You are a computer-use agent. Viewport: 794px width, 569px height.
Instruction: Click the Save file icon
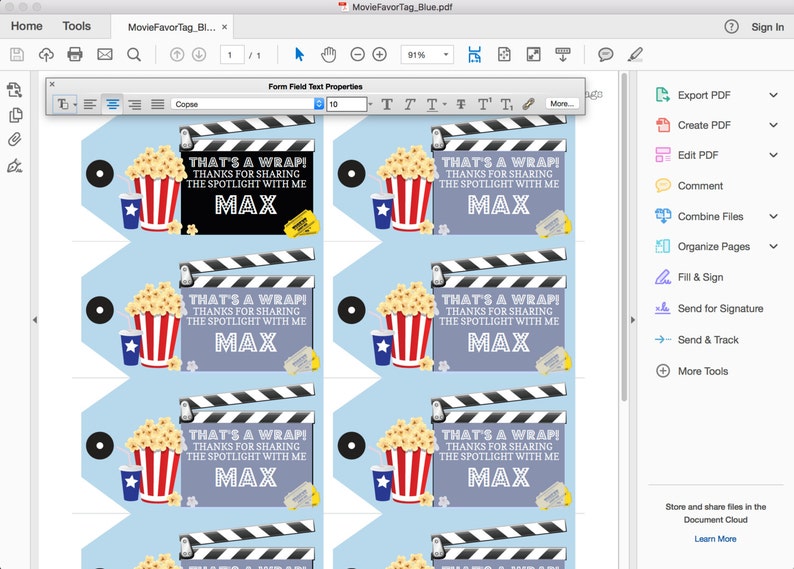(x=17, y=54)
